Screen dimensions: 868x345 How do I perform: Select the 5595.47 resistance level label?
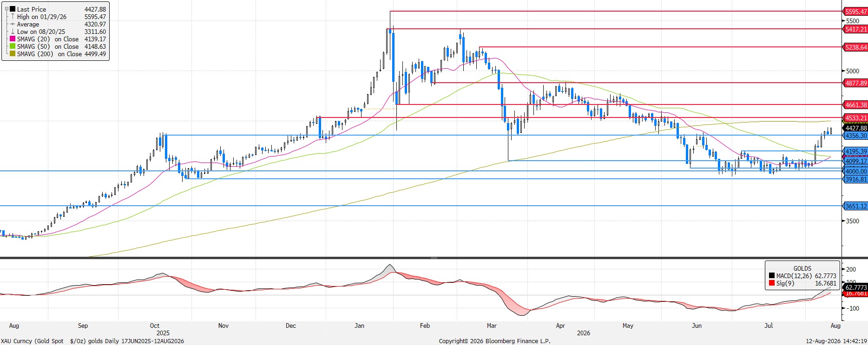(855, 12)
